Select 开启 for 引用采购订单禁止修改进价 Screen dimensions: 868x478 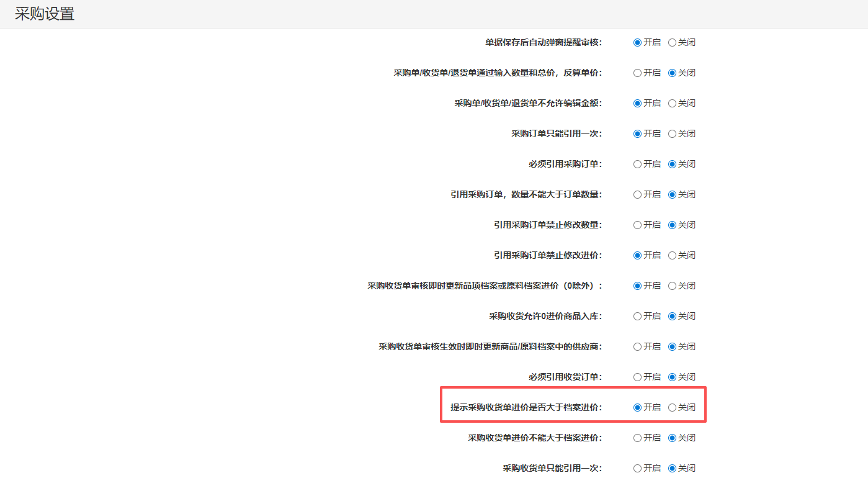(637, 256)
